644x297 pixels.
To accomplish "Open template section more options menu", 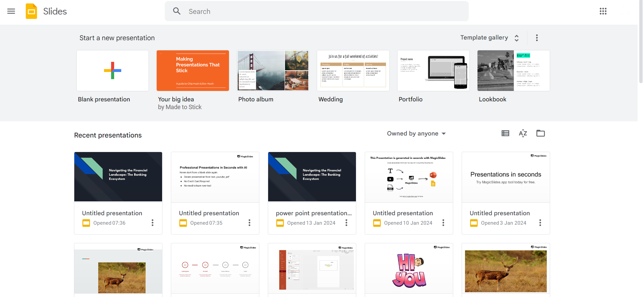I will (537, 38).
